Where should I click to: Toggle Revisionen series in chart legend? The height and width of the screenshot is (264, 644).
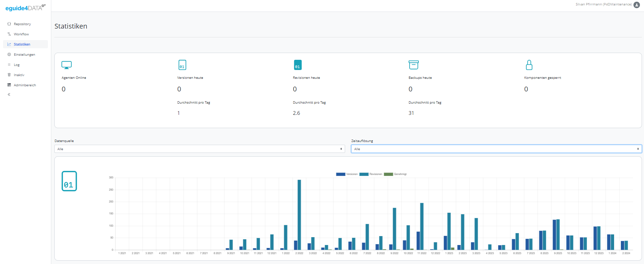[371, 174]
